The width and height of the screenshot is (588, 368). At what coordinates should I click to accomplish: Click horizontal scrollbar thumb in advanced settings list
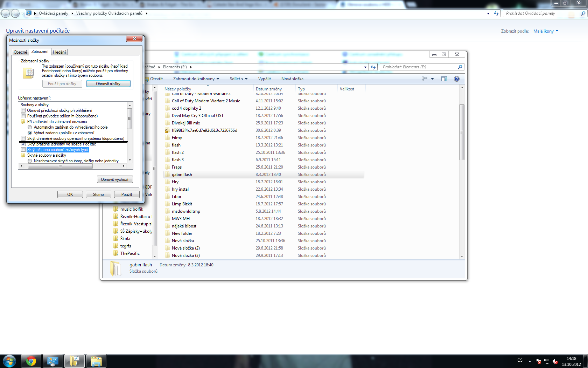tap(60, 166)
